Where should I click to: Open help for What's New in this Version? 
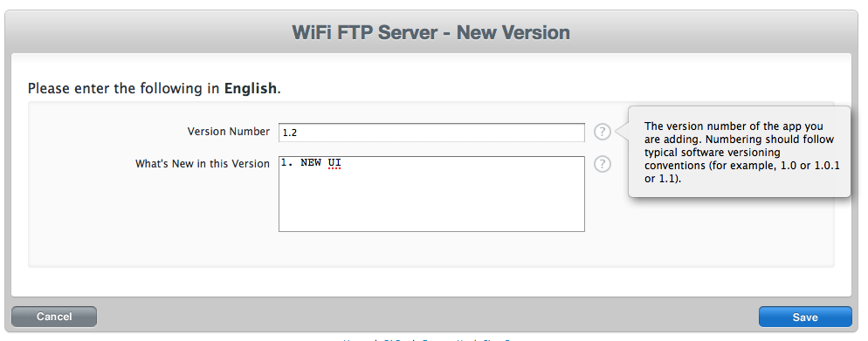[x=603, y=164]
